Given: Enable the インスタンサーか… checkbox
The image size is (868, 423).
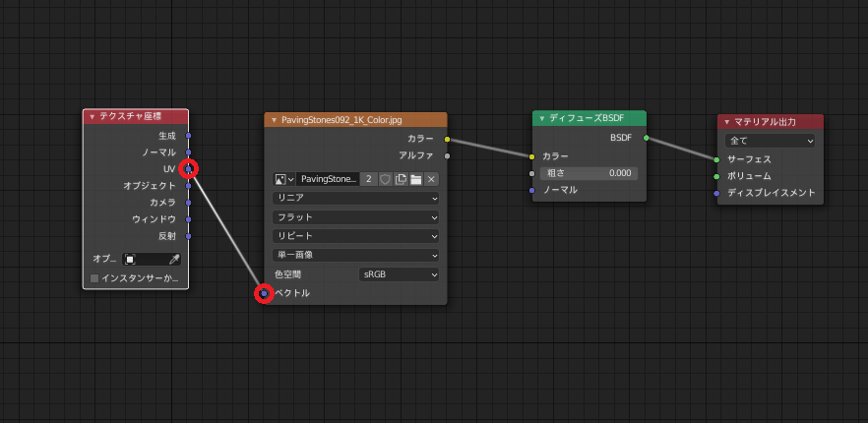Looking at the screenshot, I should (x=94, y=278).
